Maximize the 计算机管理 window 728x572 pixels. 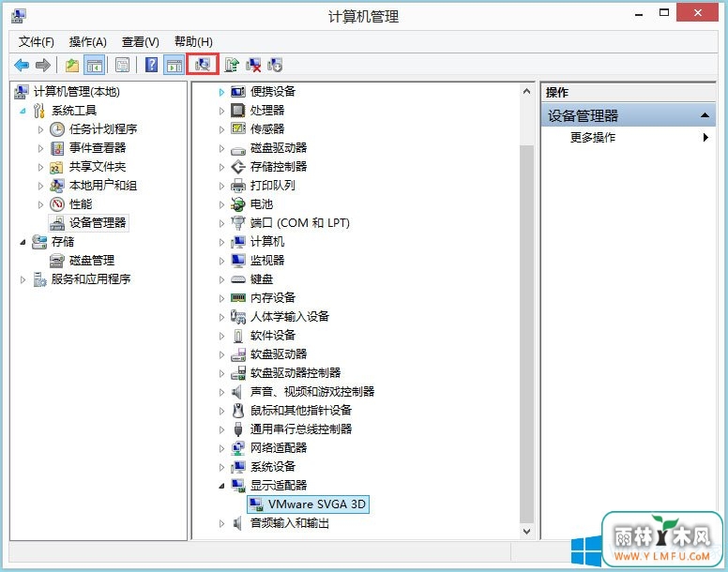[x=664, y=13]
